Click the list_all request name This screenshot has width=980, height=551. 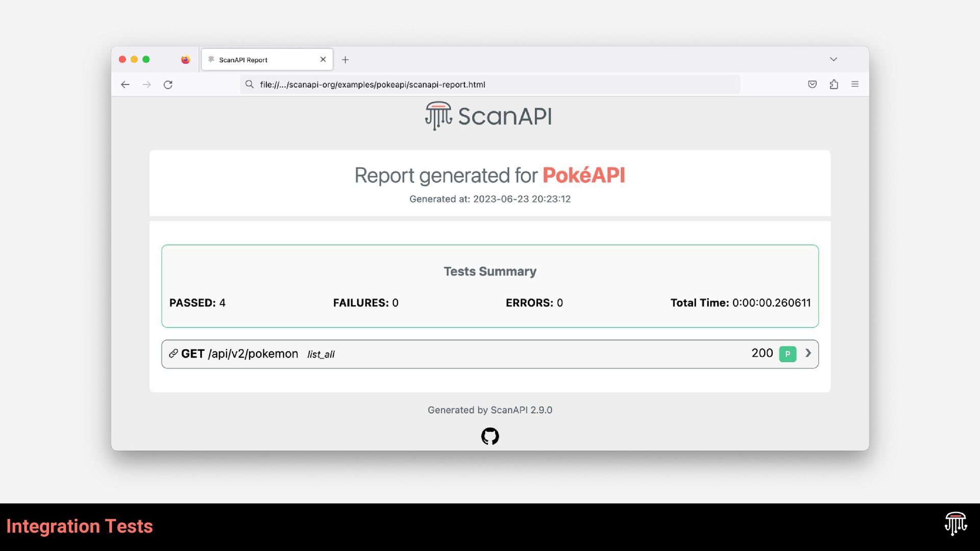pyautogui.click(x=321, y=355)
